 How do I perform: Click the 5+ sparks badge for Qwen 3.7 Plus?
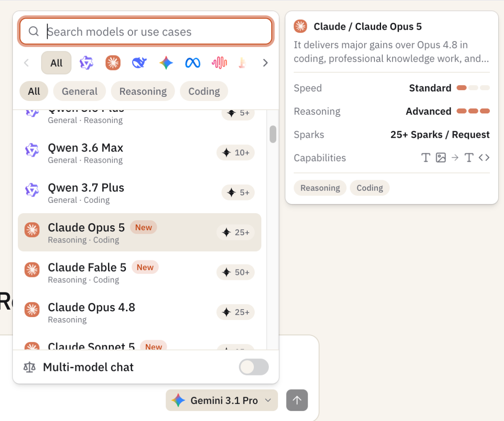tap(238, 192)
